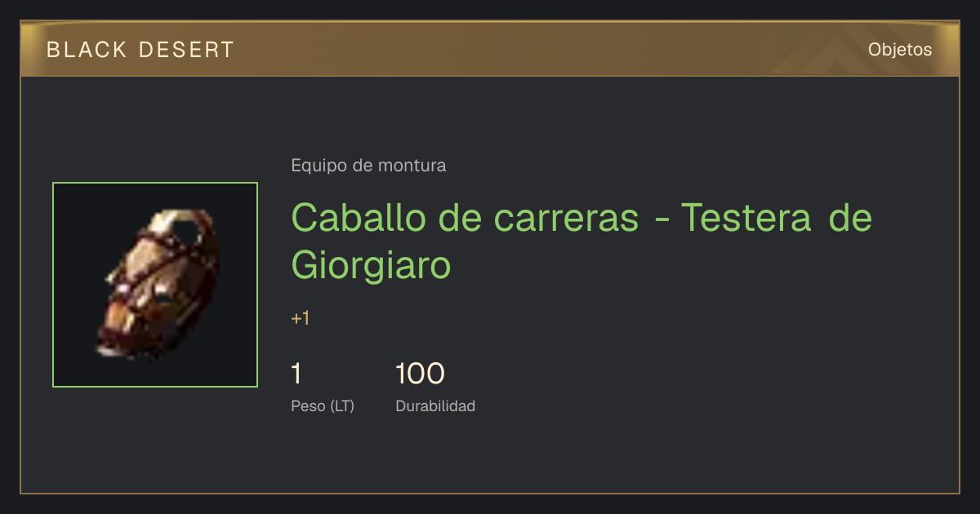
Task: Click the word montura in category label
Action: coord(412,166)
